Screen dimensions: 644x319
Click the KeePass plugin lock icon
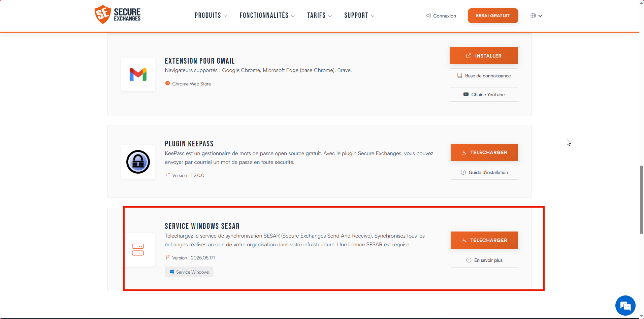[138, 162]
